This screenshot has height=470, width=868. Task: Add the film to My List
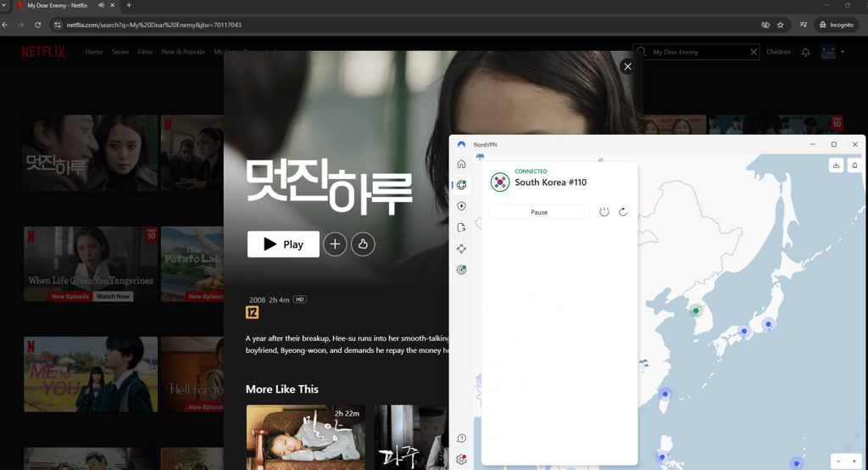(x=335, y=243)
